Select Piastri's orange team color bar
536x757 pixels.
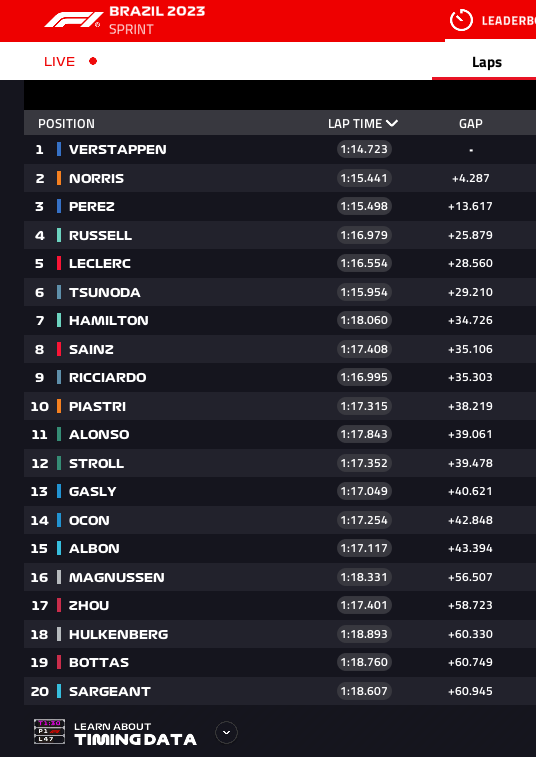click(x=59, y=406)
